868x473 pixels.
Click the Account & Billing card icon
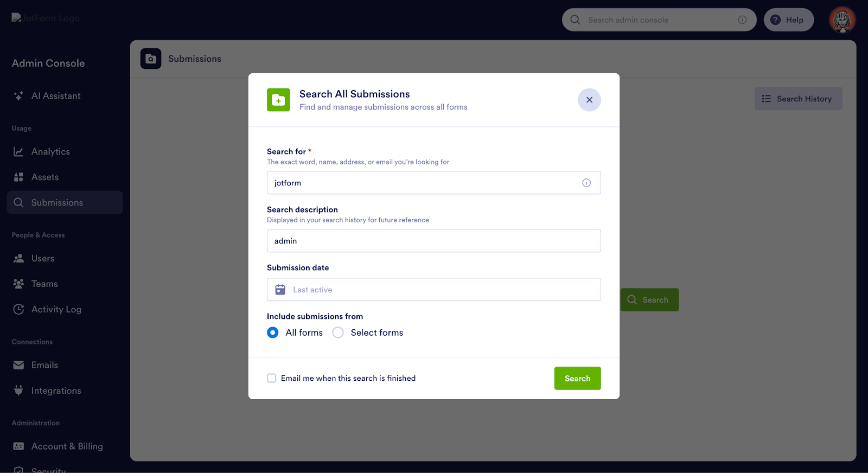pos(18,446)
